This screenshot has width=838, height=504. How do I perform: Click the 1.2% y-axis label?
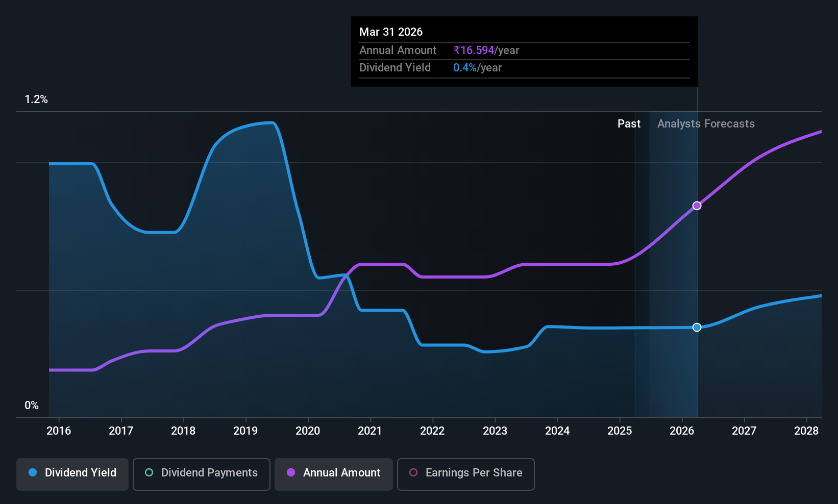[x=36, y=99]
